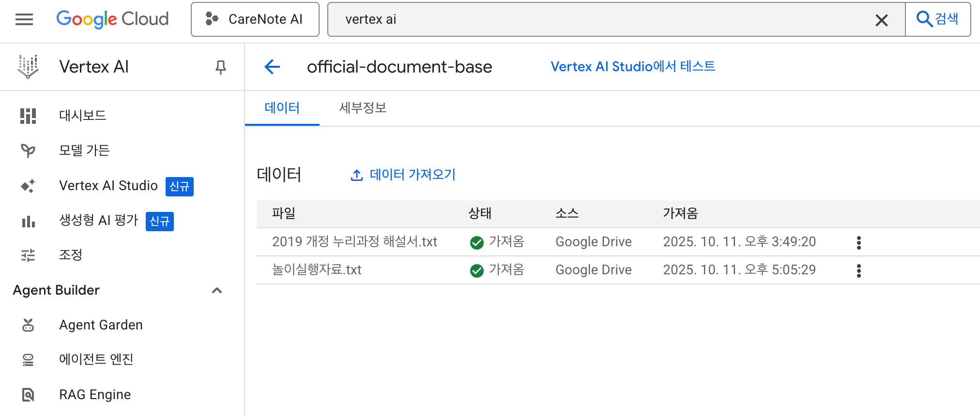
Task: Click the 신규 badge beside 생성형 AI 평가
Action: [160, 222]
